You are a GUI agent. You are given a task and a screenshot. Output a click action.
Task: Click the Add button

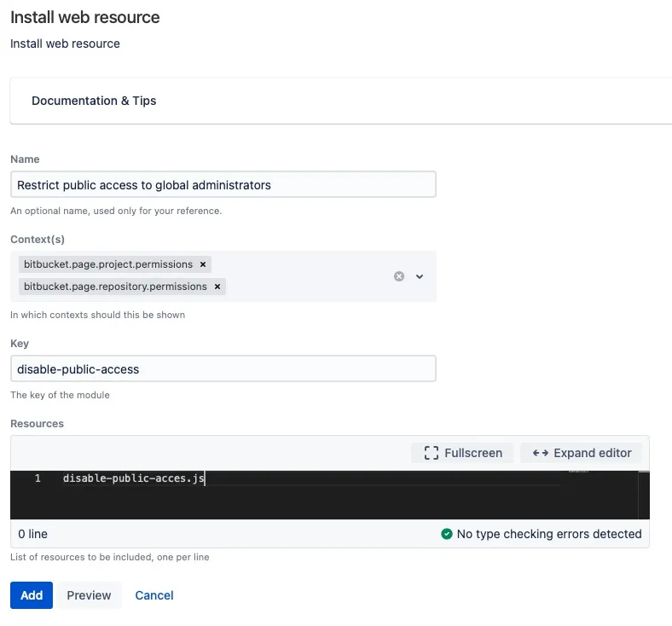pyautogui.click(x=32, y=595)
